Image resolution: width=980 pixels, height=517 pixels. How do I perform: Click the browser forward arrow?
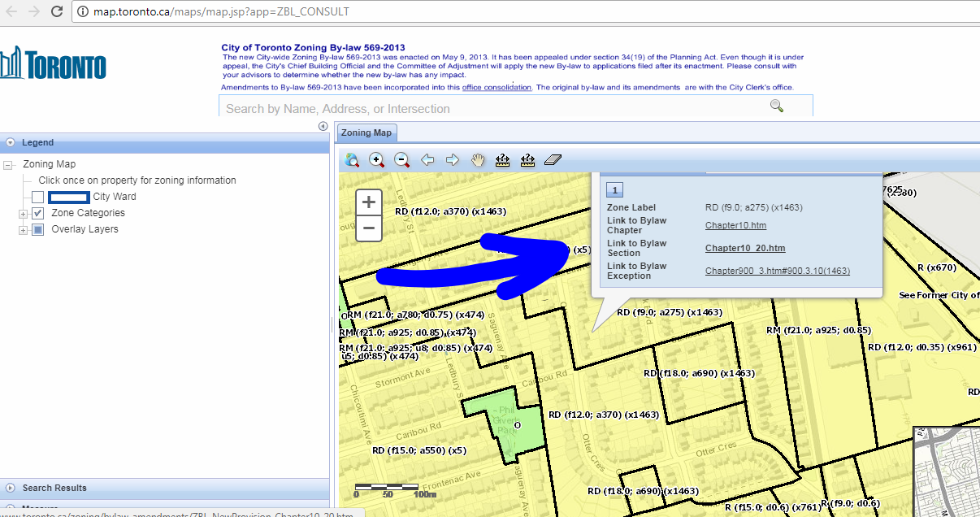coord(33,11)
